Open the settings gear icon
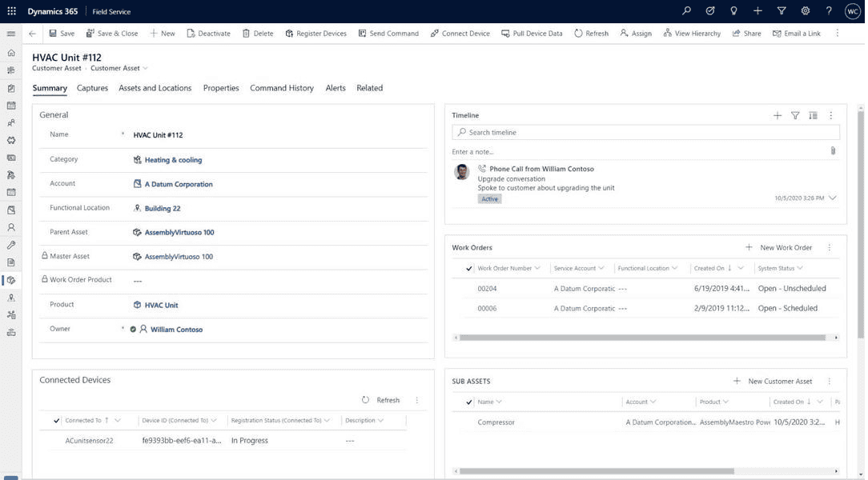 click(x=806, y=11)
